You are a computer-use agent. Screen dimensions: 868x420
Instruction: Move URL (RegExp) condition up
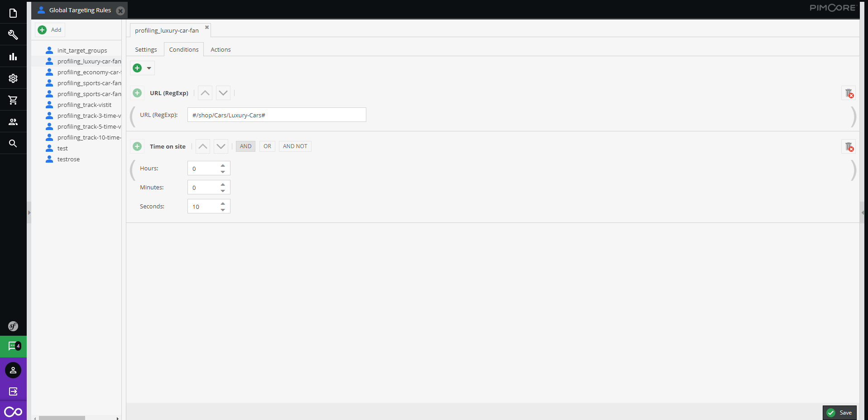pyautogui.click(x=205, y=93)
